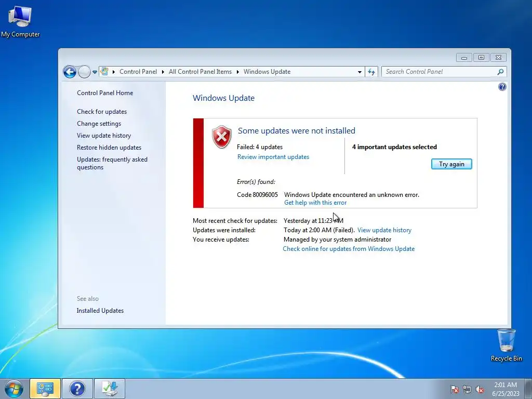Image resolution: width=532 pixels, height=399 pixels.
Task: Close the Windows Update window
Action: (498, 58)
